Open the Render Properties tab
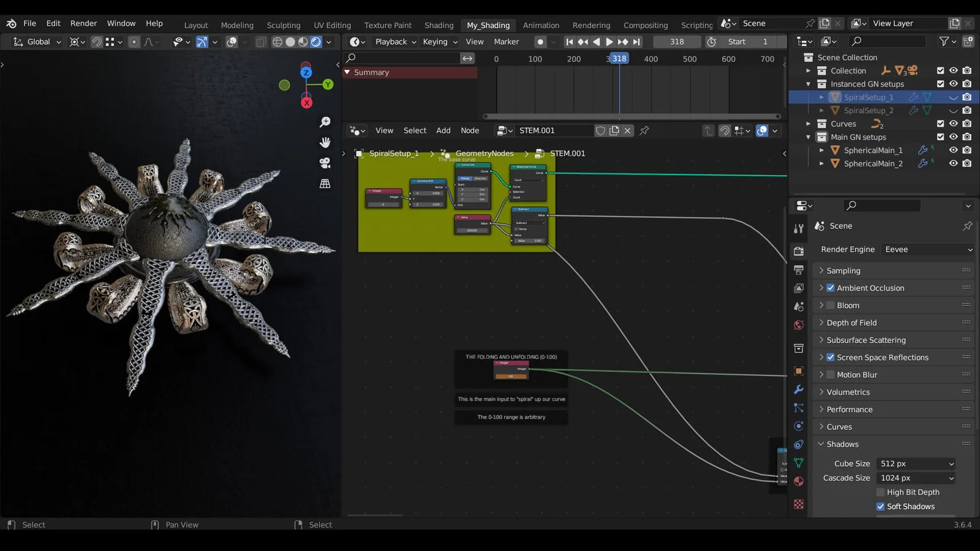The width and height of the screenshot is (980, 551). [799, 251]
